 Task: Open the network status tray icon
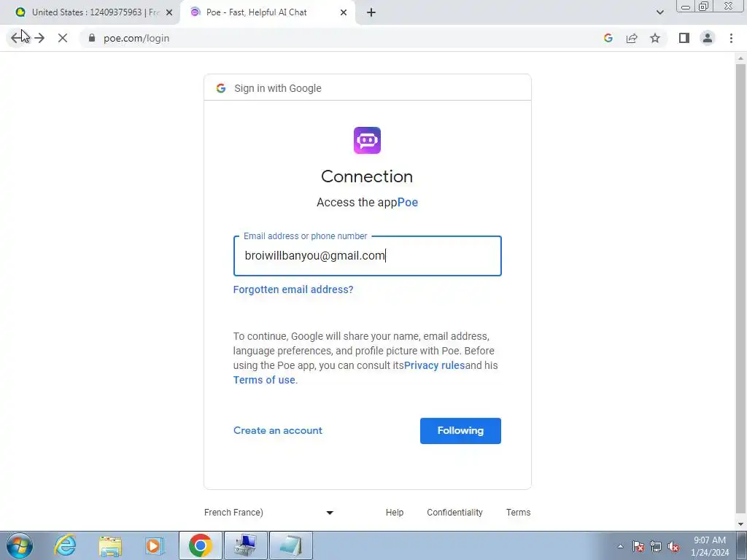[656, 546]
